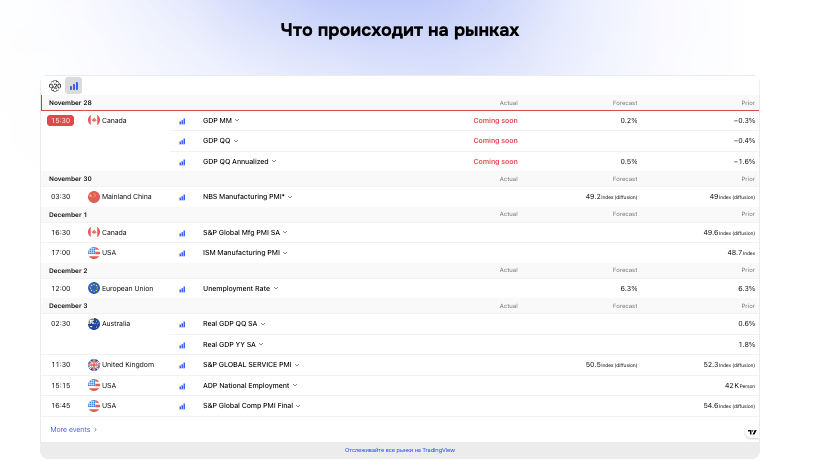Image resolution: width=814 pixels, height=476 pixels.
Task: Click importance bars icon beside GDP MM
Action: (182, 121)
